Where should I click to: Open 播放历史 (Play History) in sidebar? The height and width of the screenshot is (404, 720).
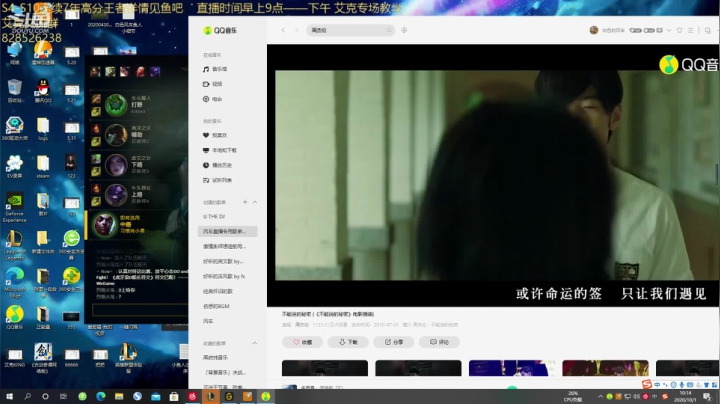pos(217,165)
